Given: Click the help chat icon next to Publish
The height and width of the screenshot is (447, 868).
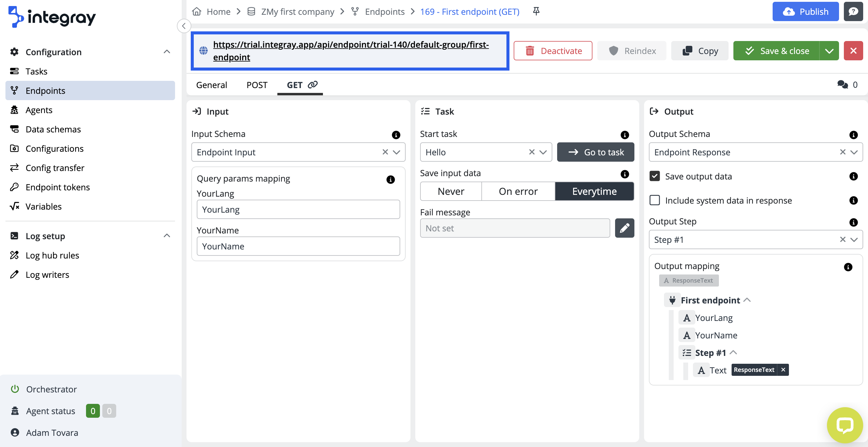Looking at the screenshot, I should coord(853,11).
